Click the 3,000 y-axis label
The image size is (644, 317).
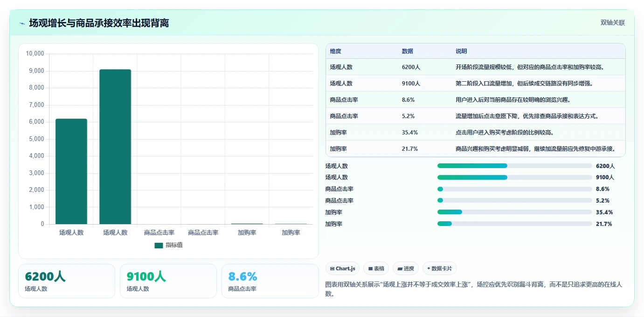point(36,173)
